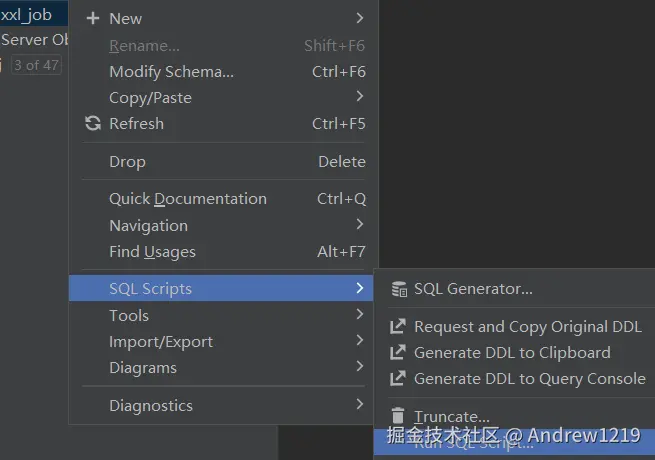
Task: Select Find Usages menu entry
Action: pos(152,252)
